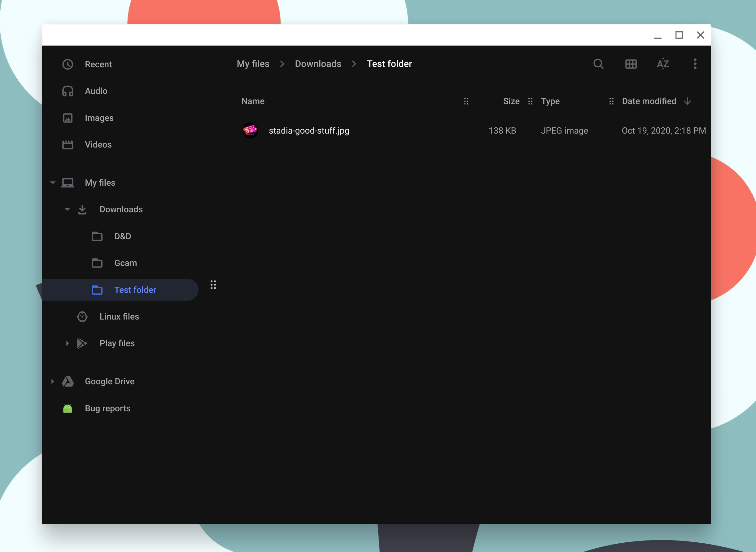Collapse the Downloads folder tree
Screen dimensions: 756x552
coord(67,209)
